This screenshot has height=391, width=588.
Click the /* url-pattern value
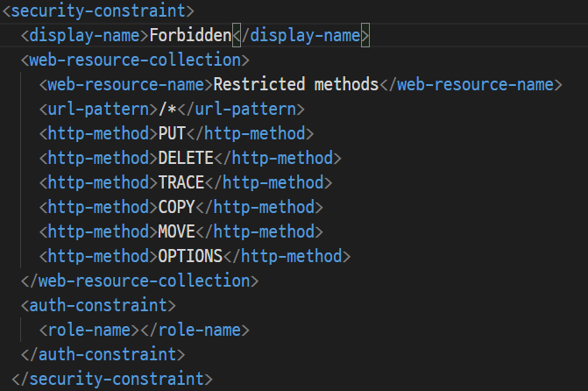pyautogui.click(x=167, y=110)
